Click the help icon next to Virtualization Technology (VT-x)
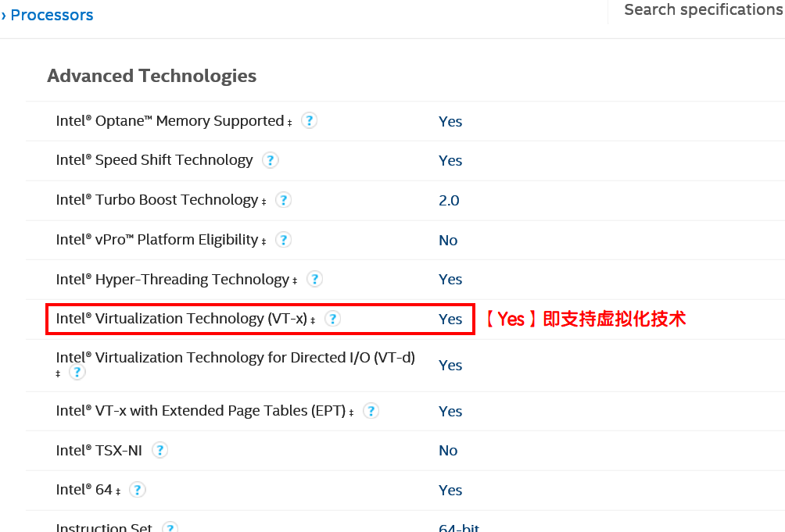The image size is (785, 532). 332,318
